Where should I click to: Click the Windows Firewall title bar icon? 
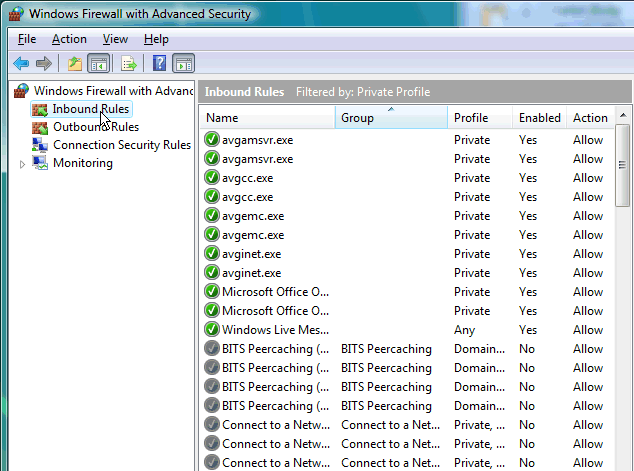tap(16, 13)
